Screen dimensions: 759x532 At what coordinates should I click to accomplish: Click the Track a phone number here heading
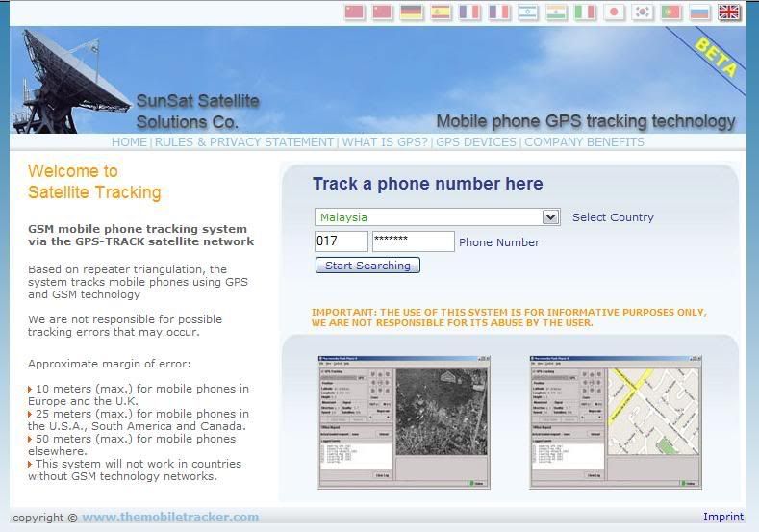428,184
